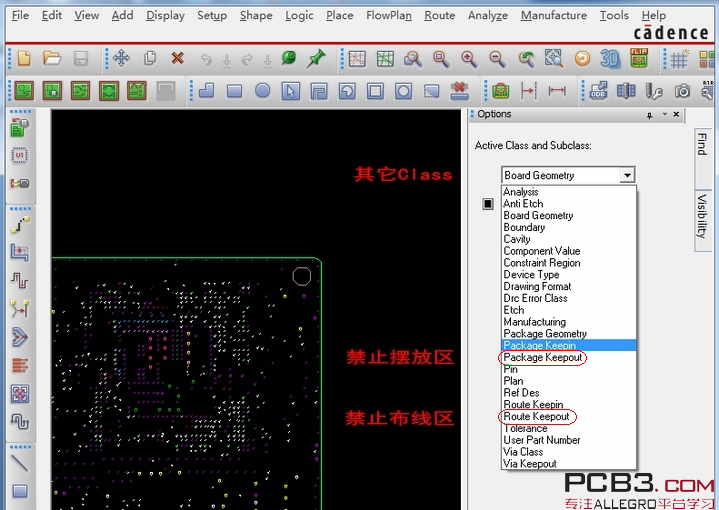Select the Add Connect routing tool in sidebar

coord(20,224)
